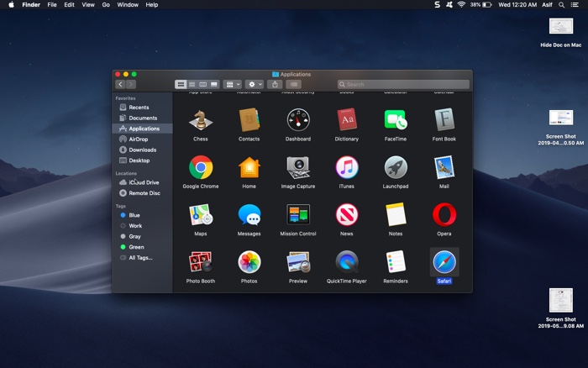This screenshot has height=368, width=588.
Task: Select the Safari app icon
Action: coord(444,262)
